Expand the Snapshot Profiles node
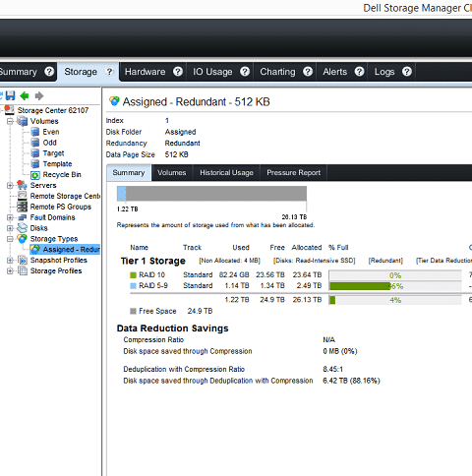The width and height of the screenshot is (472, 476). pyautogui.click(x=10, y=261)
